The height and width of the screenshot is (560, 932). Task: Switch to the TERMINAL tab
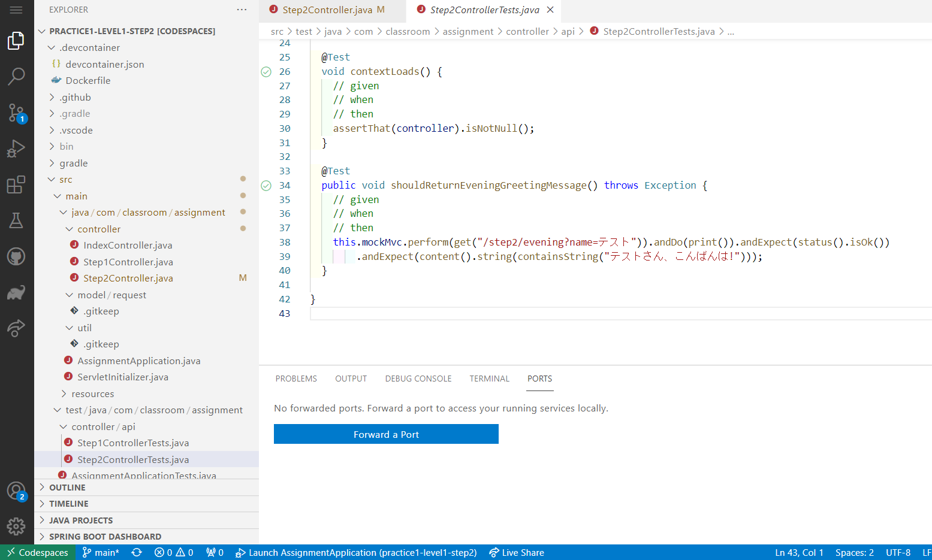[489, 378]
